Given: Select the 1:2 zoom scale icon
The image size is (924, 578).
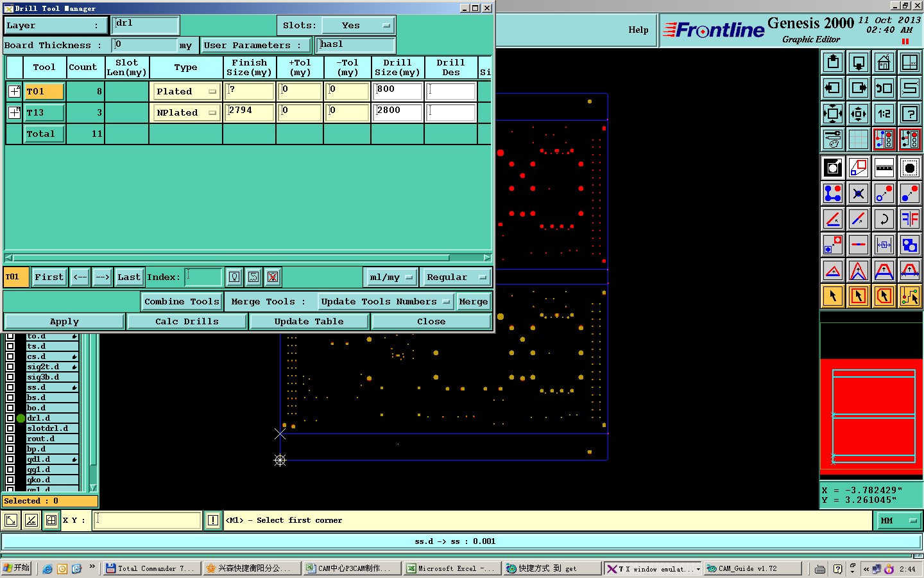Looking at the screenshot, I should tap(884, 114).
